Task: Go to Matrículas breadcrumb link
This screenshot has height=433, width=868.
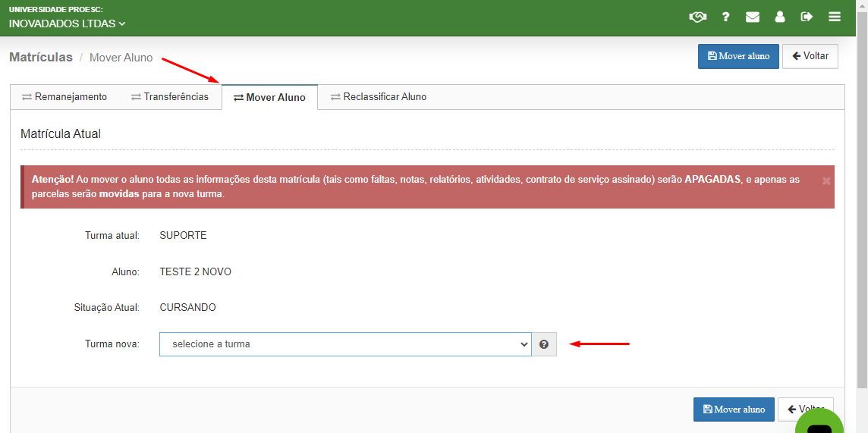Action: pyautogui.click(x=41, y=58)
